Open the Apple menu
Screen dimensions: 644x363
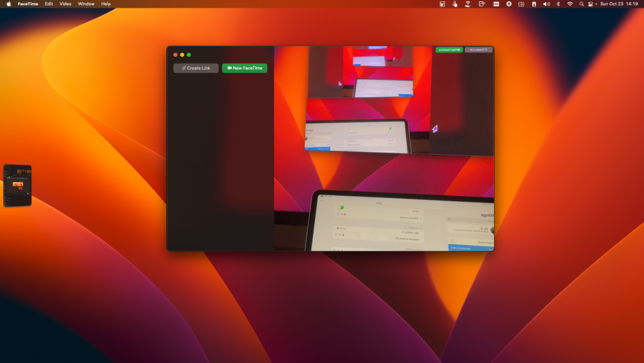[x=8, y=4]
